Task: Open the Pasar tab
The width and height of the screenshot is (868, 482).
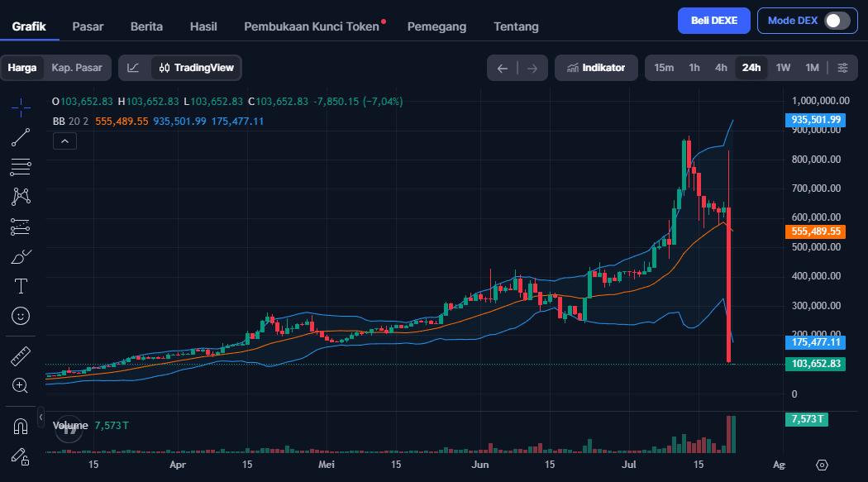Action: (88, 26)
